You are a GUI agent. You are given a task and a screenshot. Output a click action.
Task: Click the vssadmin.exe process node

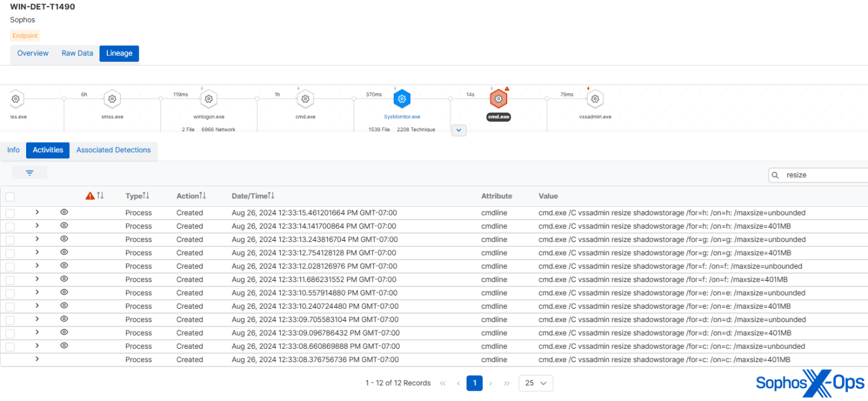[x=595, y=99]
